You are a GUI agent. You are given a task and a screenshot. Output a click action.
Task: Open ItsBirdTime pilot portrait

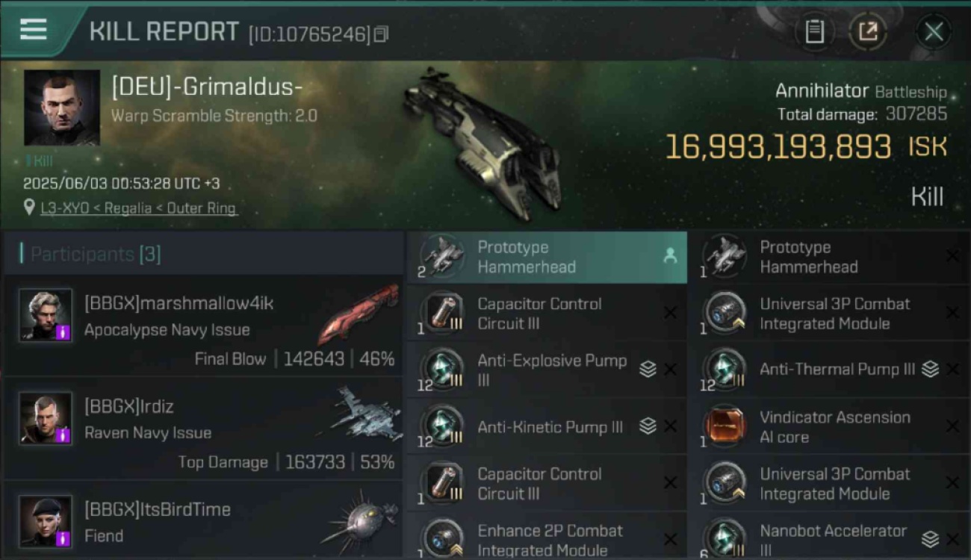coord(46,521)
